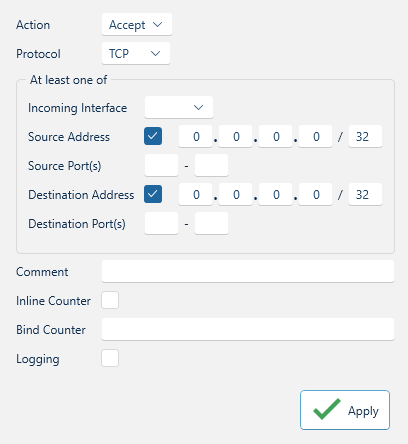
Task: Enable the Logging checkbox
Action: point(110,358)
